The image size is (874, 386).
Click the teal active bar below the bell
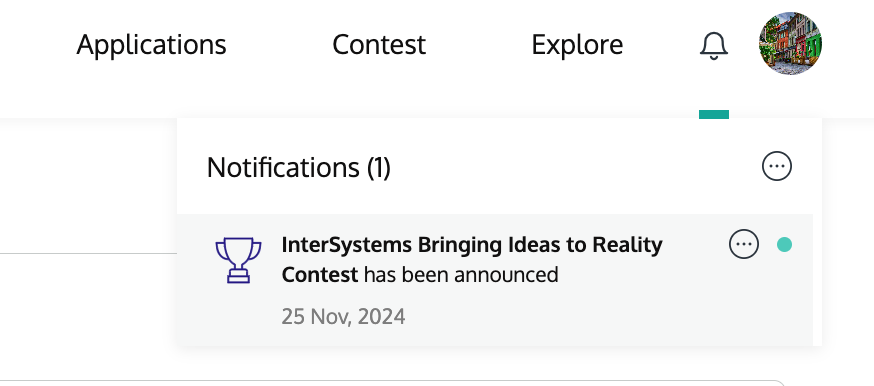pyautogui.click(x=713, y=114)
